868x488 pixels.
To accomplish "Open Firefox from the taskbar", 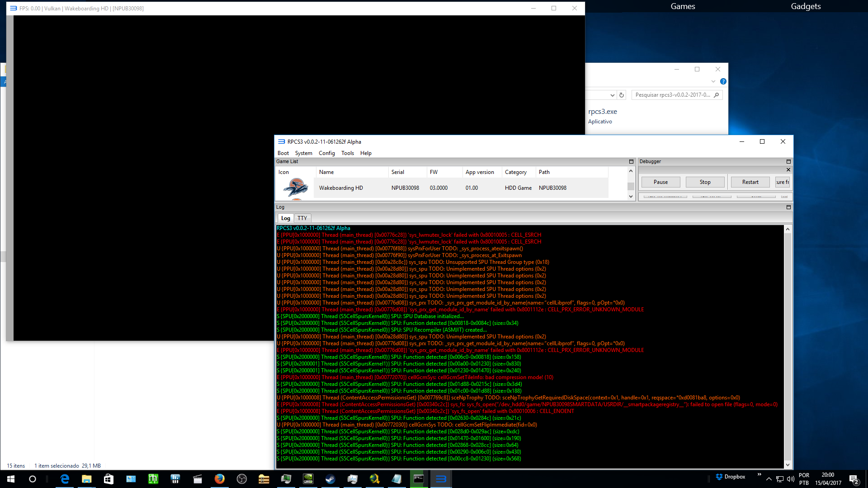I will click(219, 479).
